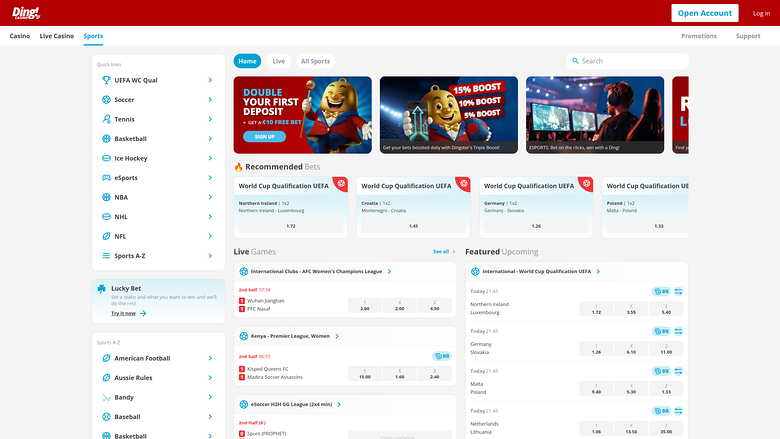Click the Bandy stick icon
This screenshot has height=439, width=780.
click(106, 397)
